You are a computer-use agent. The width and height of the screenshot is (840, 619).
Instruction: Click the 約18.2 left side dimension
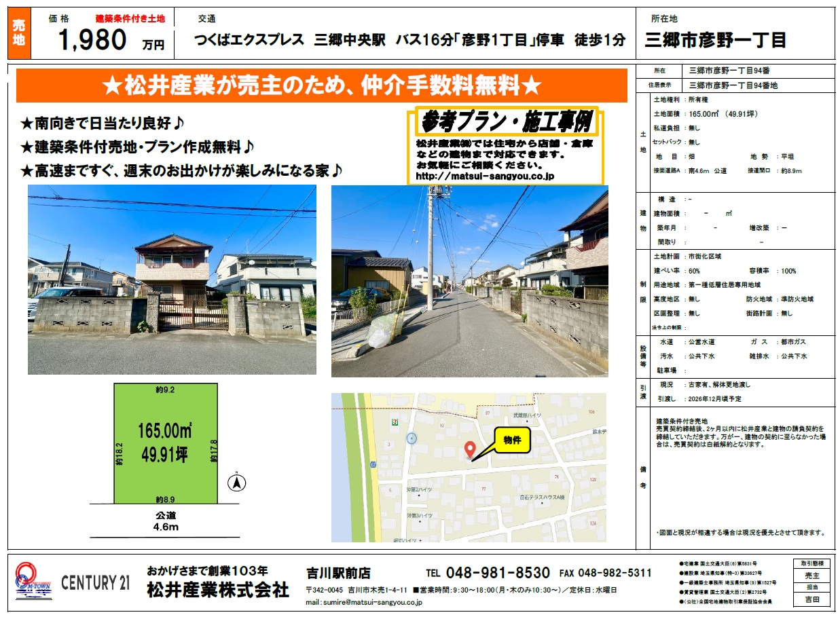pos(120,455)
